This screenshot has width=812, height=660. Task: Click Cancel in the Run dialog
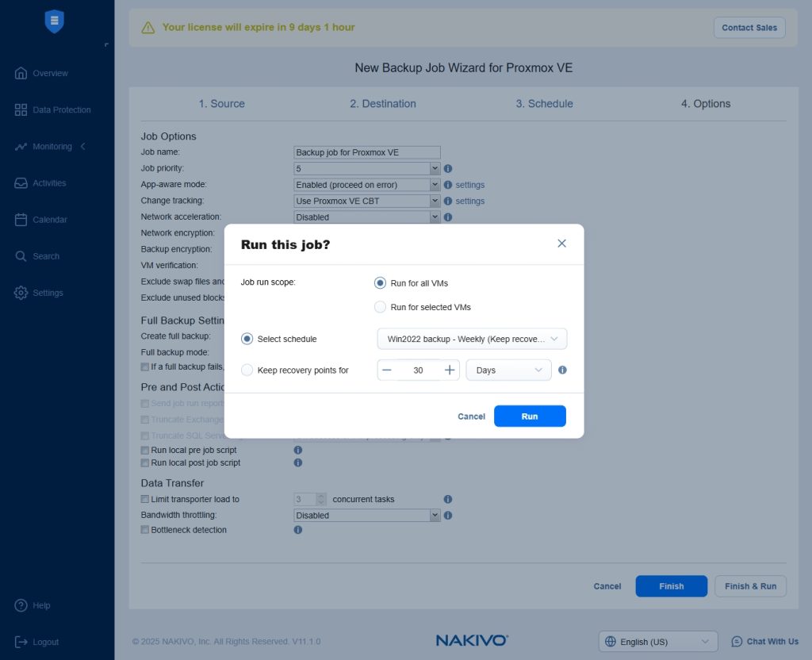[x=471, y=416]
